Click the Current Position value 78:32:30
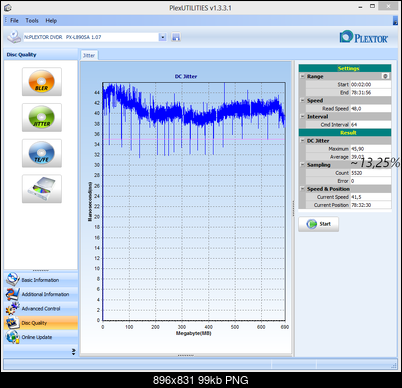402x388 pixels. [x=361, y=205]
